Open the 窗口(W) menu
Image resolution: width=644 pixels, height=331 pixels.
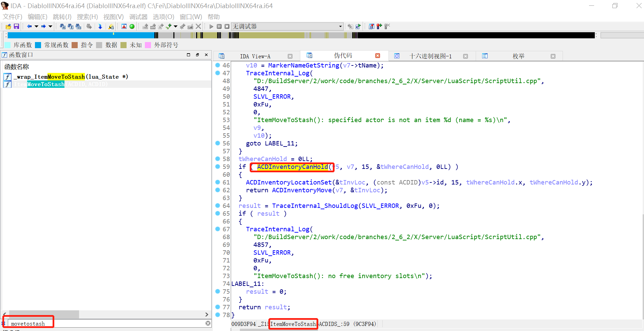pos(191,17)
